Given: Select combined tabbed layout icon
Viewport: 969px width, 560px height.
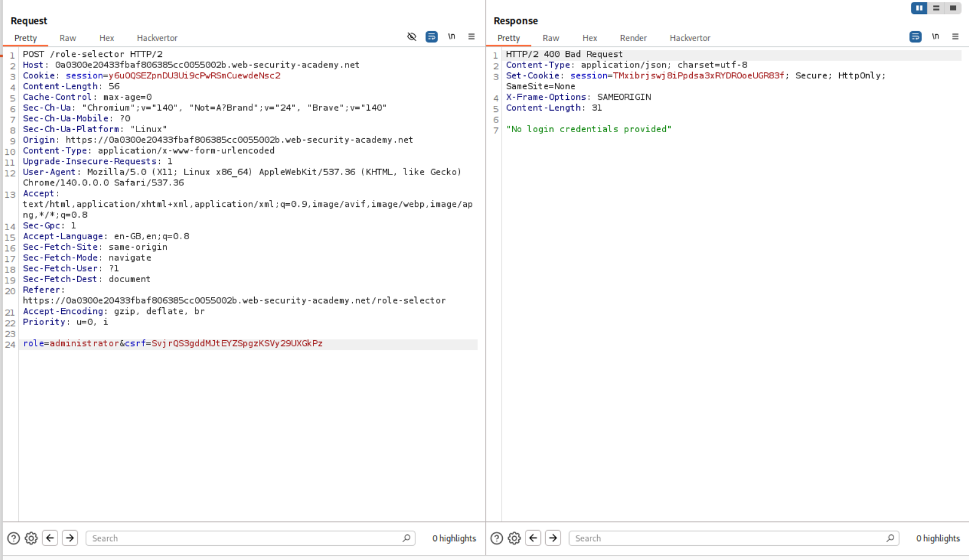Looking at the screenshot, I should click(x=952, y=8).
